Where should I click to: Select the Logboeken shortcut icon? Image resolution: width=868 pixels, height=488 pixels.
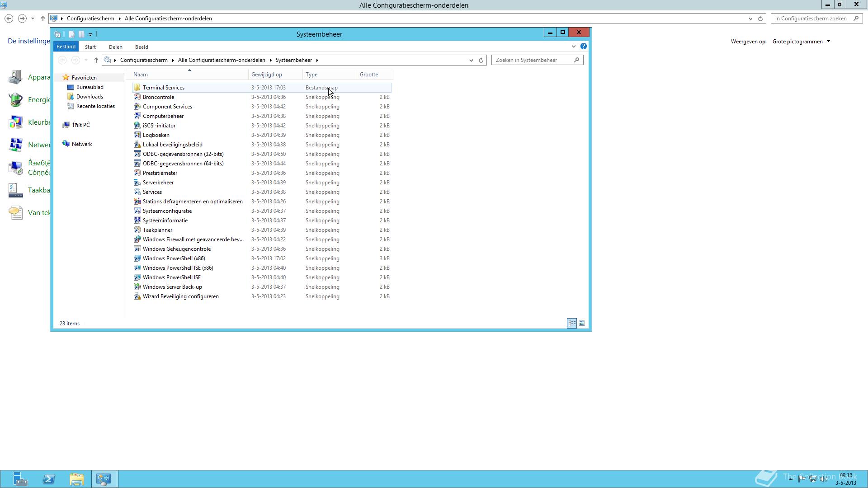coord(137,135)
